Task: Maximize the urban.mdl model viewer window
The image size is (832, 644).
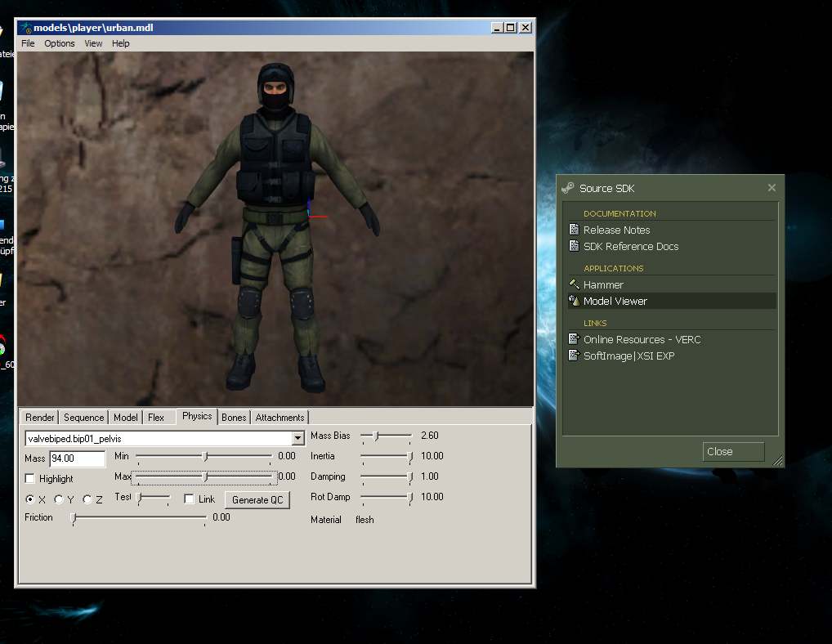Action: point(511,28)
